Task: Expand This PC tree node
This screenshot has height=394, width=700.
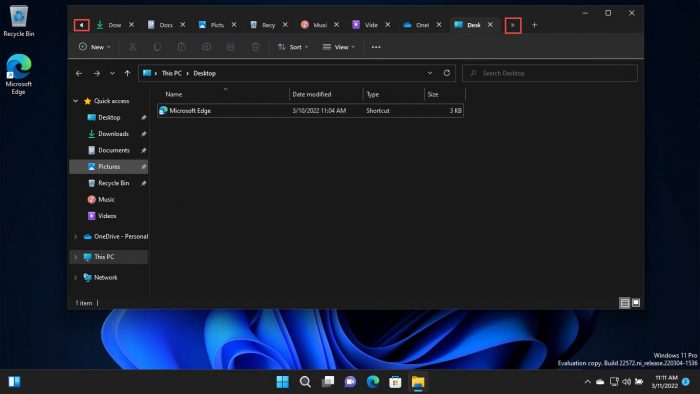Action: 75,257
